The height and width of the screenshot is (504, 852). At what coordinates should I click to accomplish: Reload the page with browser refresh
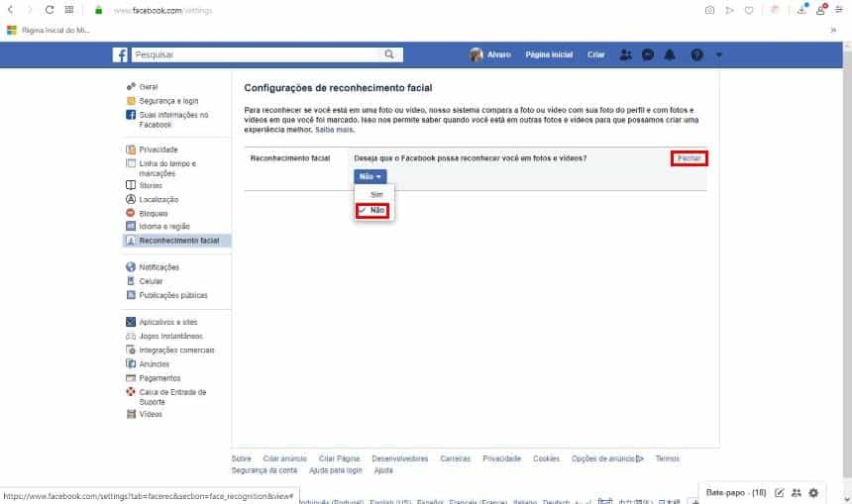[x=50, y=10]
